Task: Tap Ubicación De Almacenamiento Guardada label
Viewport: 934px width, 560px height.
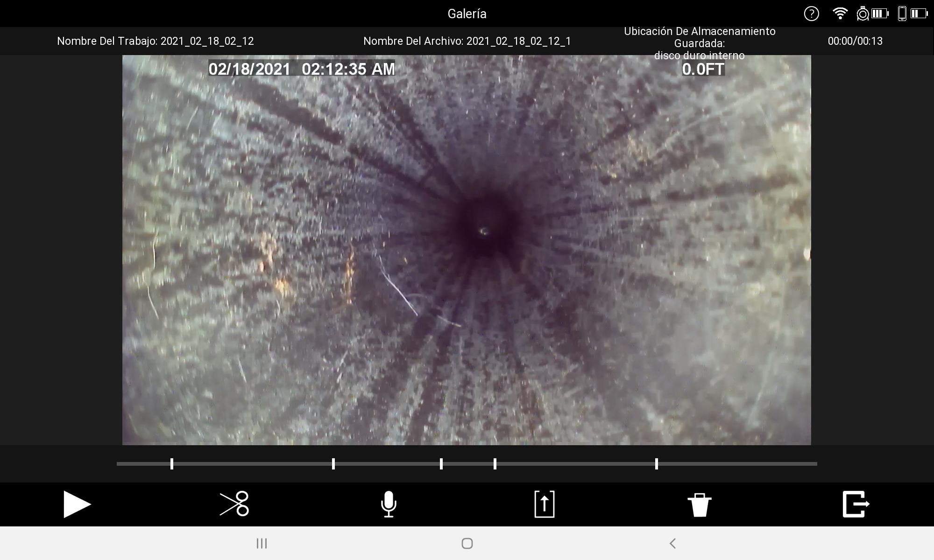Action: [700, 43]
